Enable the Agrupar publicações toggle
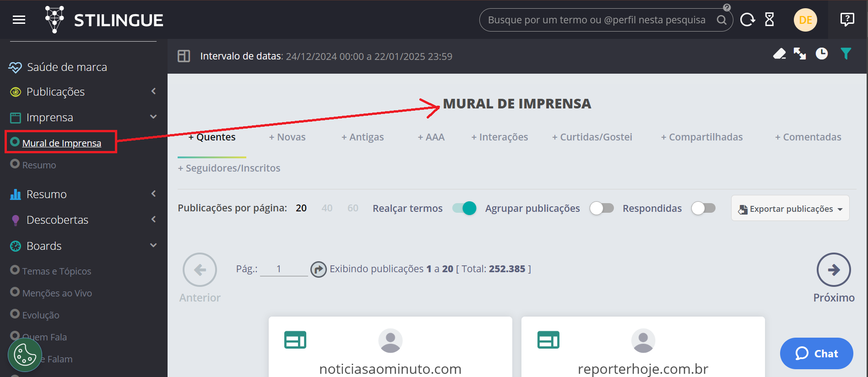The width and height of the screenshot is (868, 377). [x=602, y=208]
